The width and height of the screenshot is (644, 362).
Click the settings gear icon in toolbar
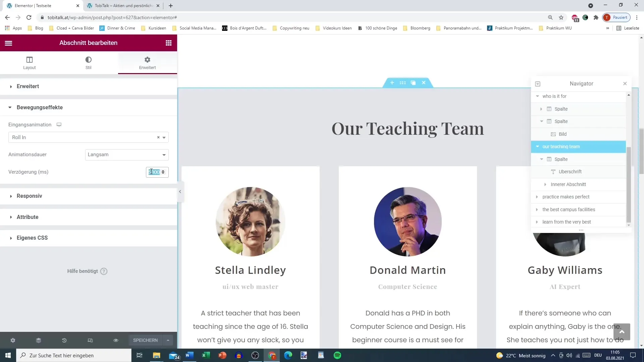click(13, 340)
